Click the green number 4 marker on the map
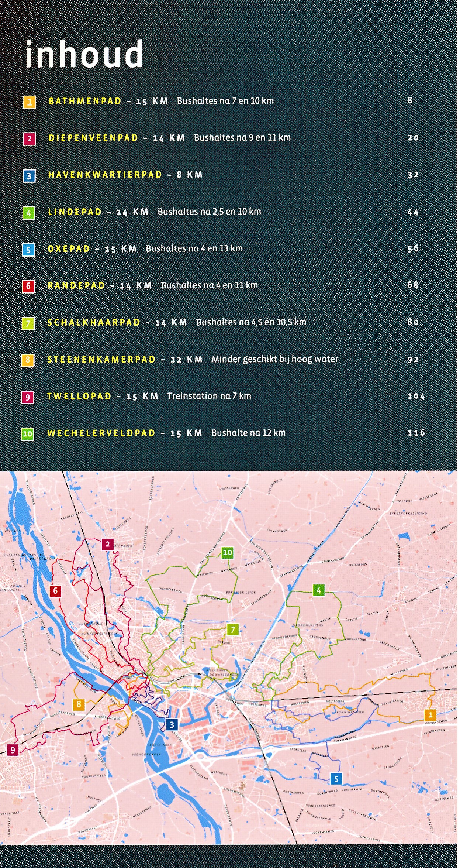This screenshot has height=868, width=460. coord(319,590)
